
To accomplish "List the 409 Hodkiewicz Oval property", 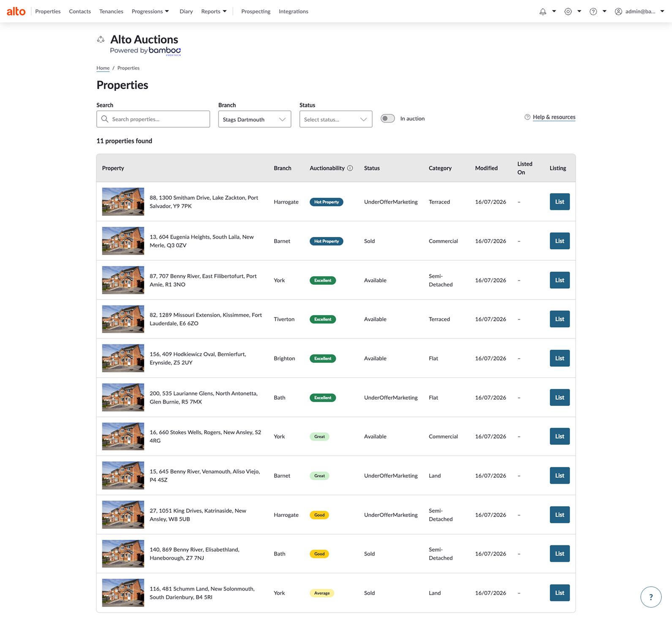I will (x=560, y=358).
